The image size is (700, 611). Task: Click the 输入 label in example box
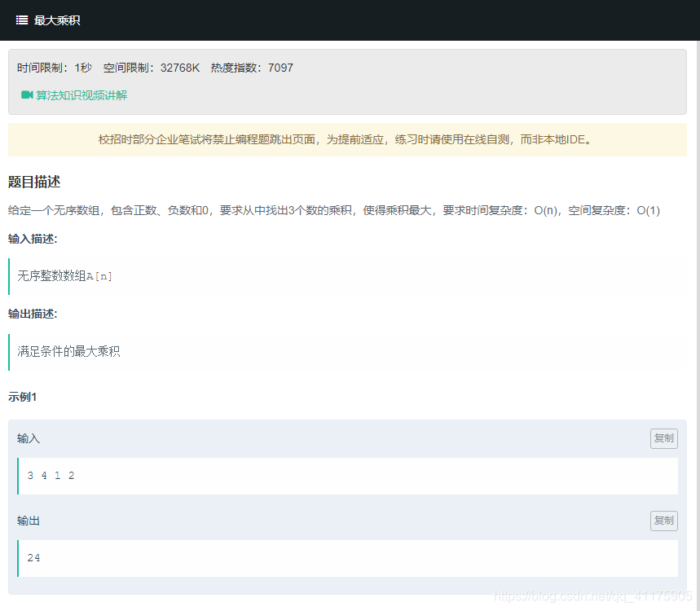pyautogui.click(x=29, y=438)
